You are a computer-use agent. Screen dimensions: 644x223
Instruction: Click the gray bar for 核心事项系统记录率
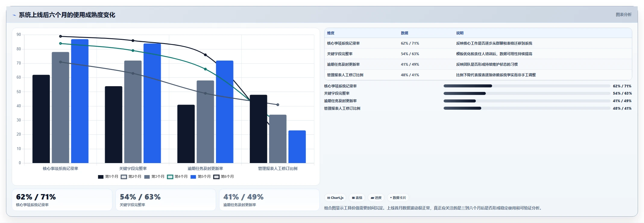60,108
